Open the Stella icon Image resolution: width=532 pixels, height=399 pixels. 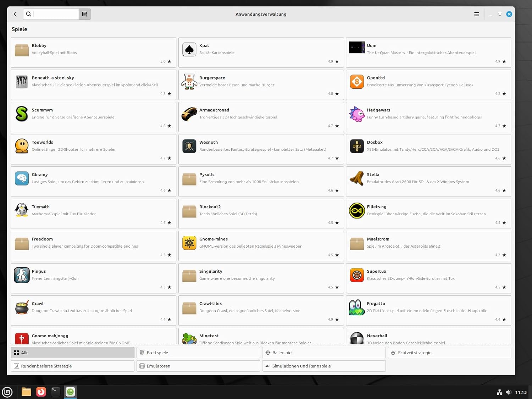pyautogui.click(x=357, y=178)
